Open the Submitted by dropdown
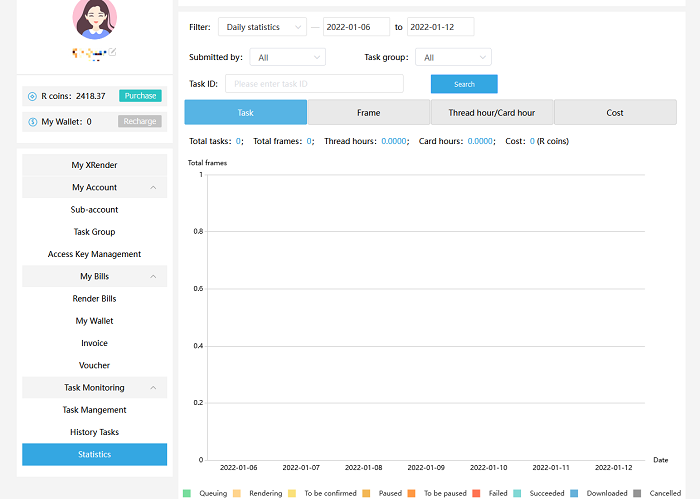Image resolution: width=700 pixels, height=499 pixels. tap(287, 58)
